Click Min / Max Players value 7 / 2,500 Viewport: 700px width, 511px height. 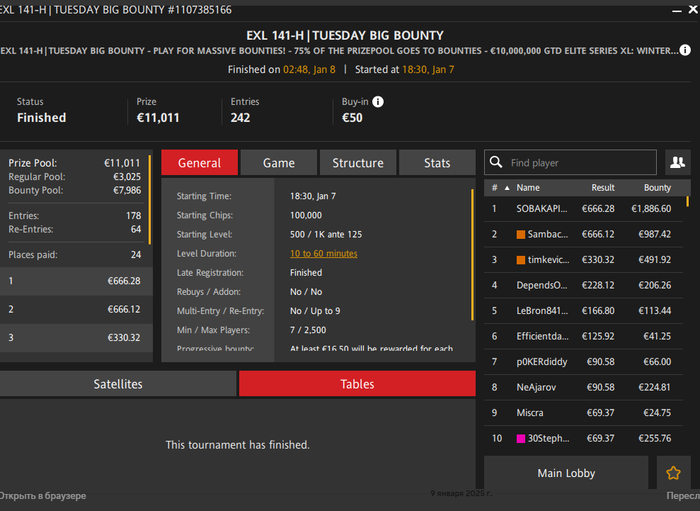tap(308, 330)
